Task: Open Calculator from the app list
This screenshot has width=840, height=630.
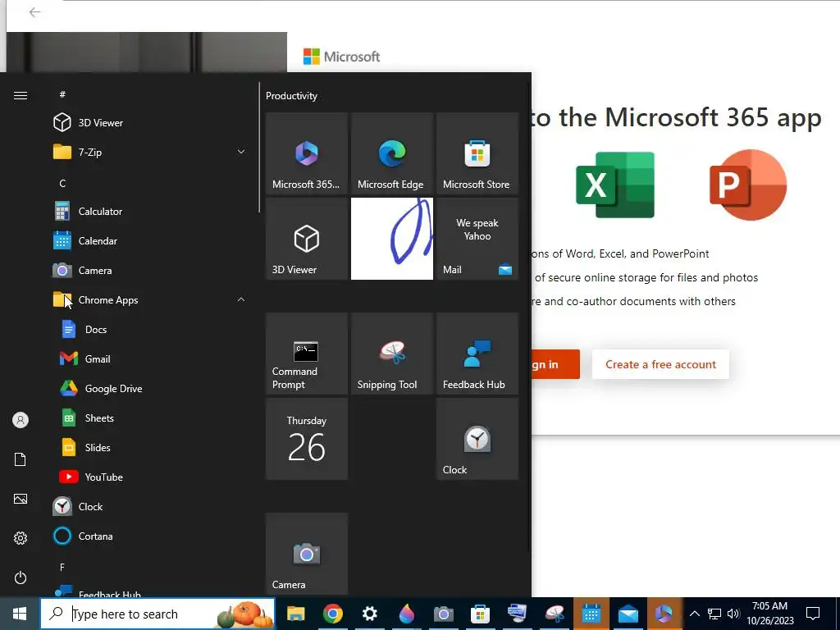Action: click(150, 211)
